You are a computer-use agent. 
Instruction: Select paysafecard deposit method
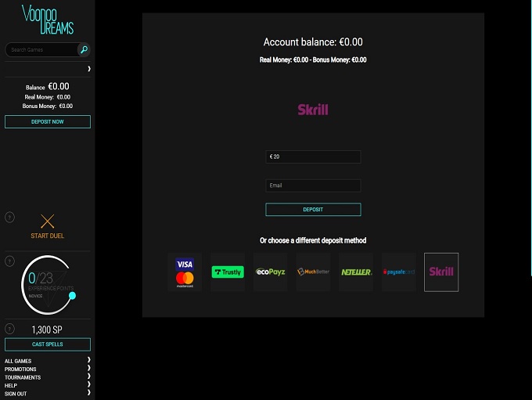point(399,272)
